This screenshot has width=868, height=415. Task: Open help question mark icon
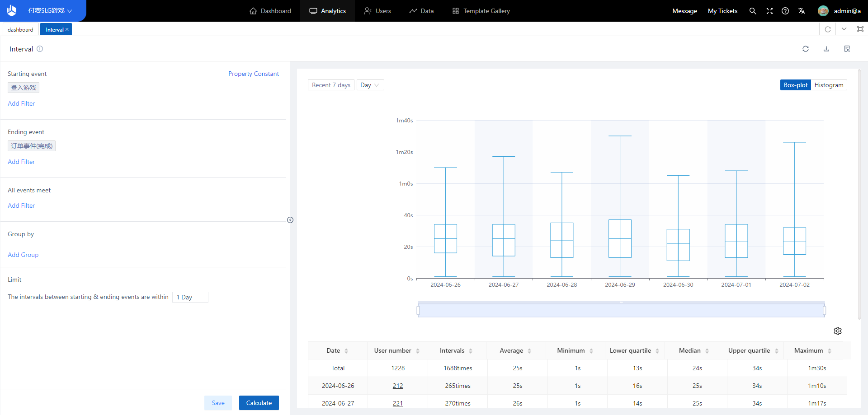pyautogui.click(x=785, y=11)
